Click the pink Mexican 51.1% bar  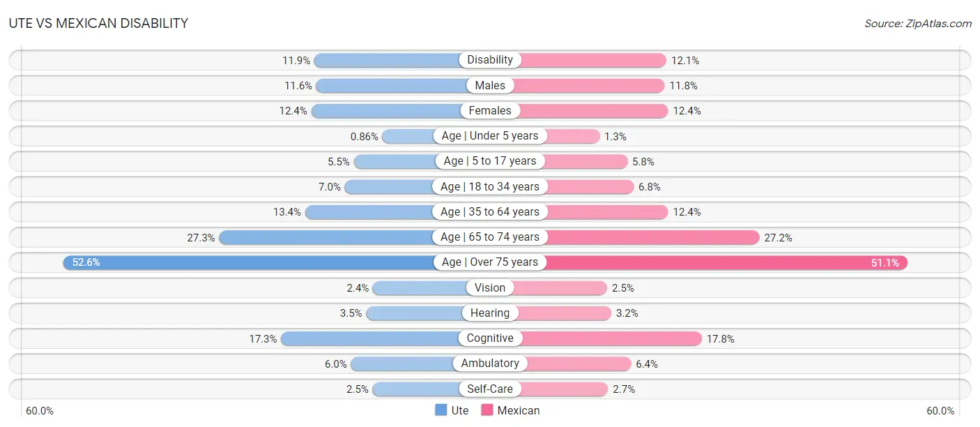pyautogui.click(x=698, y=262)
